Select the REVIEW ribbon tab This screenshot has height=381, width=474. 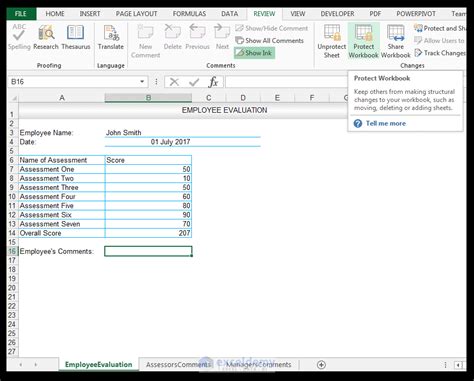click(264, 14)
